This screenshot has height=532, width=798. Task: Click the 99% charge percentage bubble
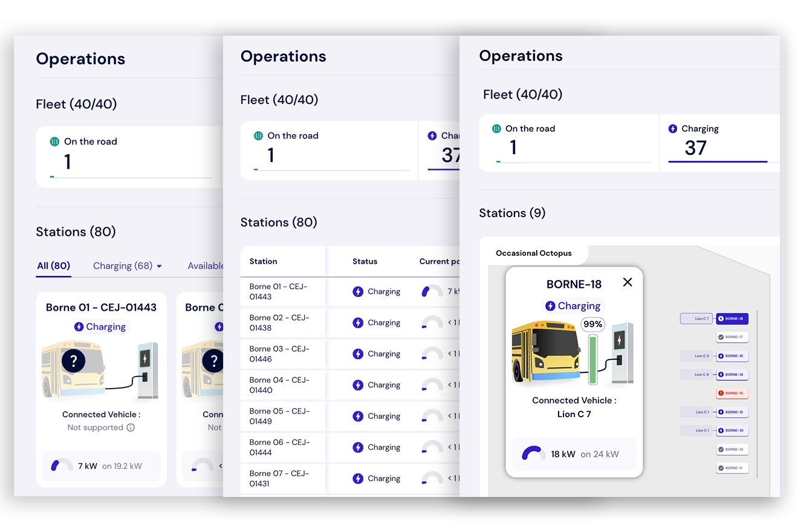point(592,325)
